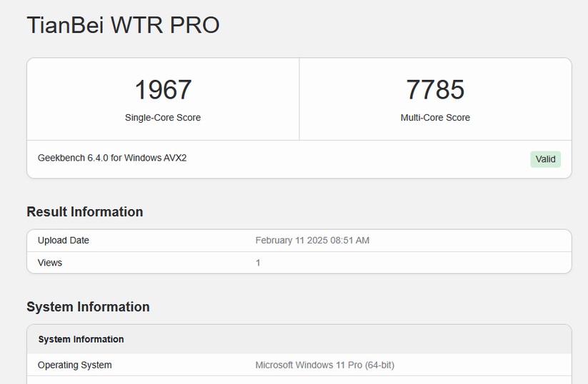Click the Microsoft Windows 11 Pro value
Screen dimensions: 588x384
pos(324,365)
